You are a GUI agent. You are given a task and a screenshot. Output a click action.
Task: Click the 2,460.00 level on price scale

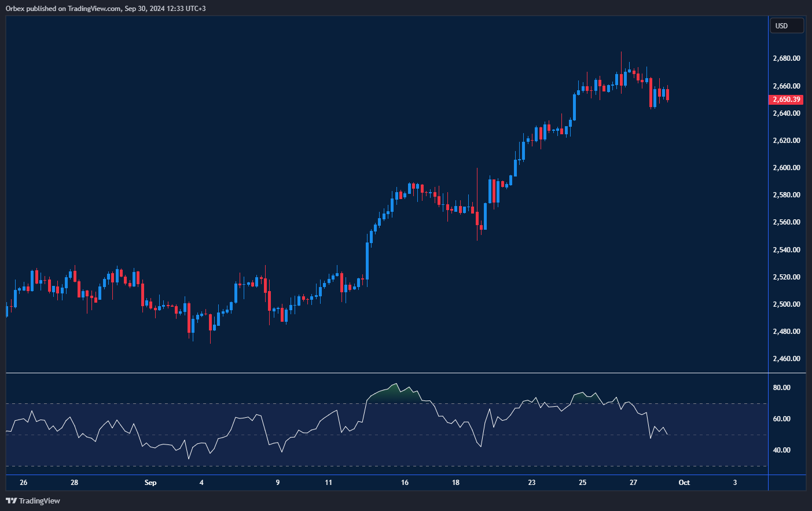tap(787, 359)
